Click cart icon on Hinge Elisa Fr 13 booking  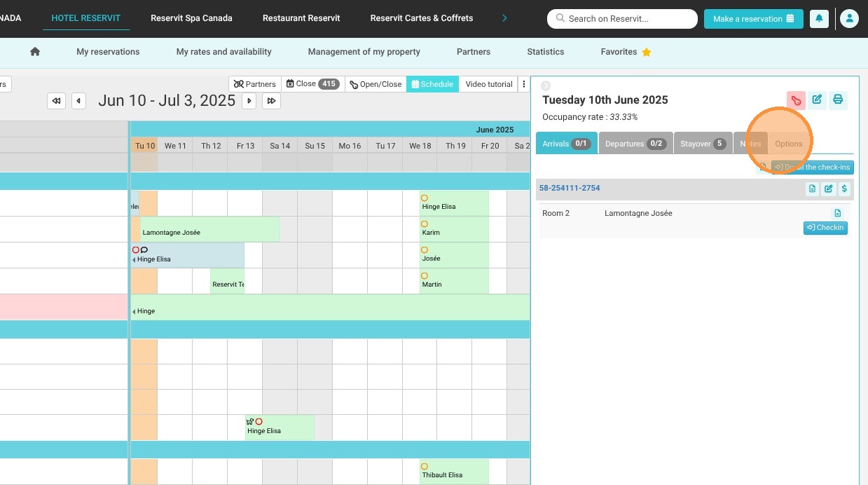250,421
